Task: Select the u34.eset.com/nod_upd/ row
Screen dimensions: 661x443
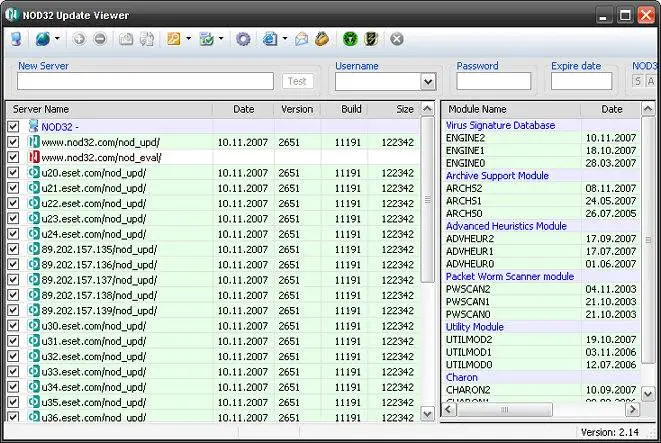Action: 213,387
